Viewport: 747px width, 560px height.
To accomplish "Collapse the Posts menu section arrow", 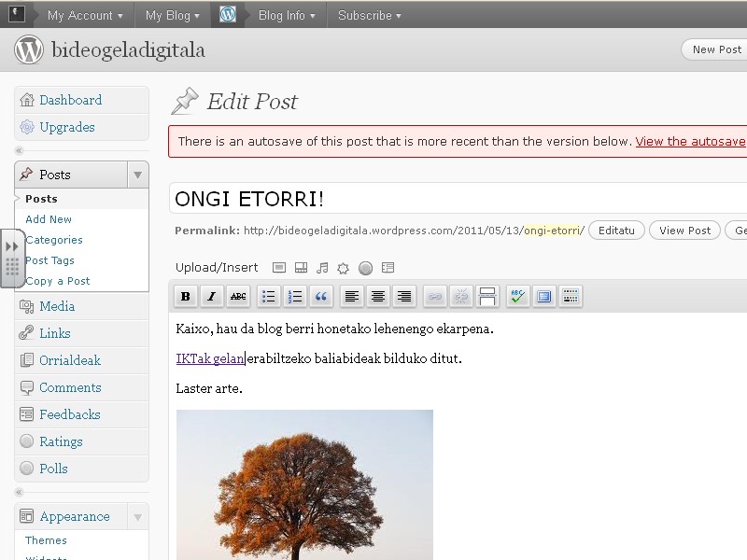I will [x=137, y=175].
